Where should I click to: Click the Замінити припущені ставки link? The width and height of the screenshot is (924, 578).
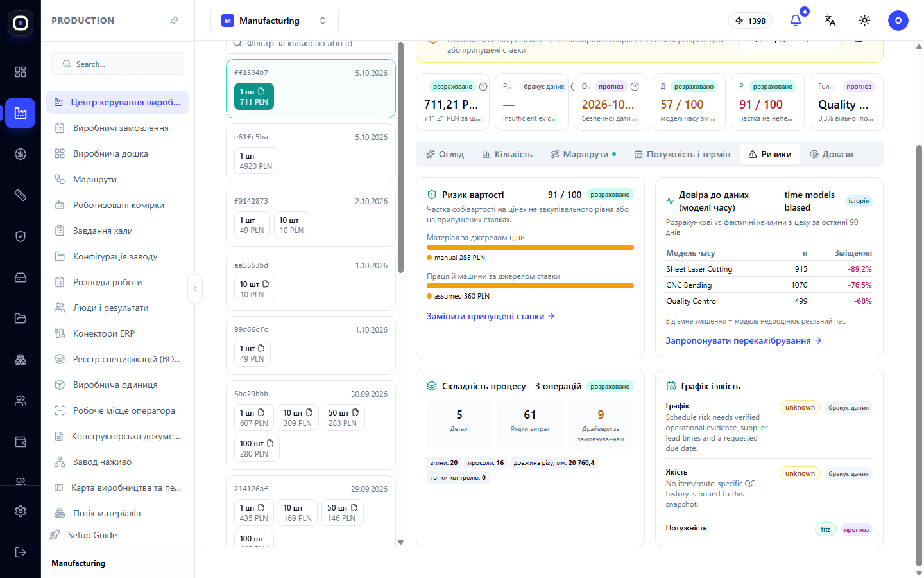[x=491, y=316]
